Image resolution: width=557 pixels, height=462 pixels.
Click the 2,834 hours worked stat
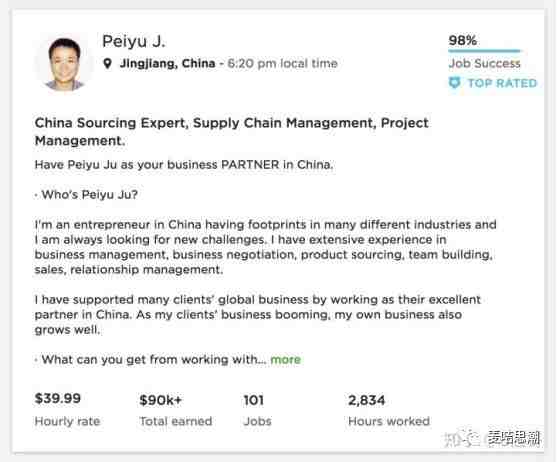367,400
